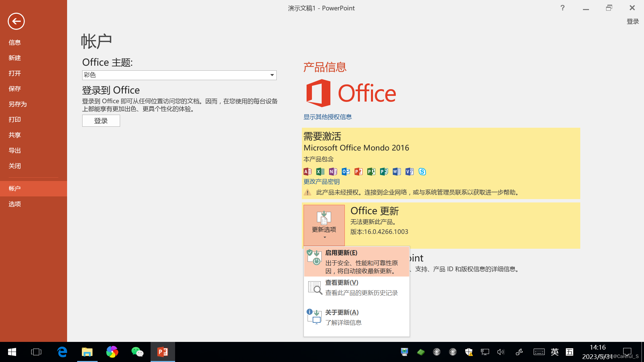
Task: Open WeChat from the taskbar
Action: click(x=137, y=352)
